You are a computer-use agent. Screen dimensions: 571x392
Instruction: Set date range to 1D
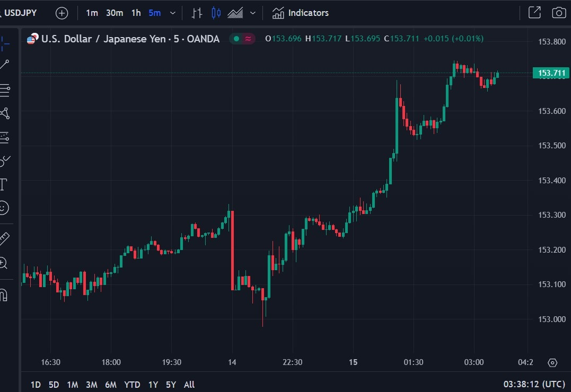tap(36, 385)
